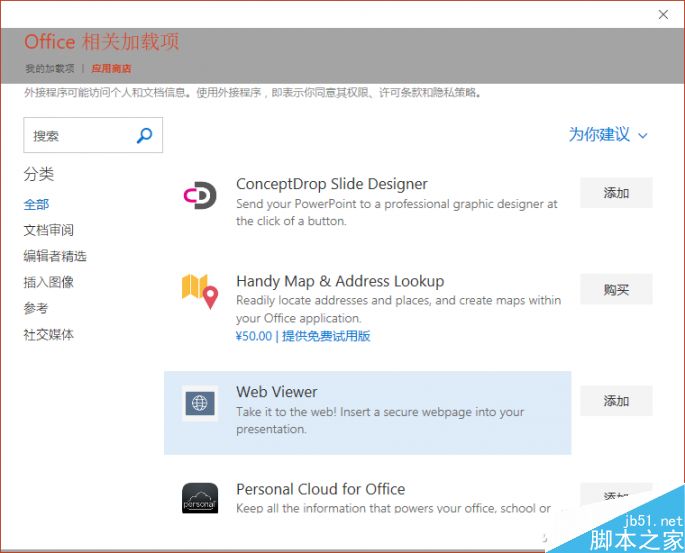Expand the 为你建议 sort dropdown

tap(608, 135)
